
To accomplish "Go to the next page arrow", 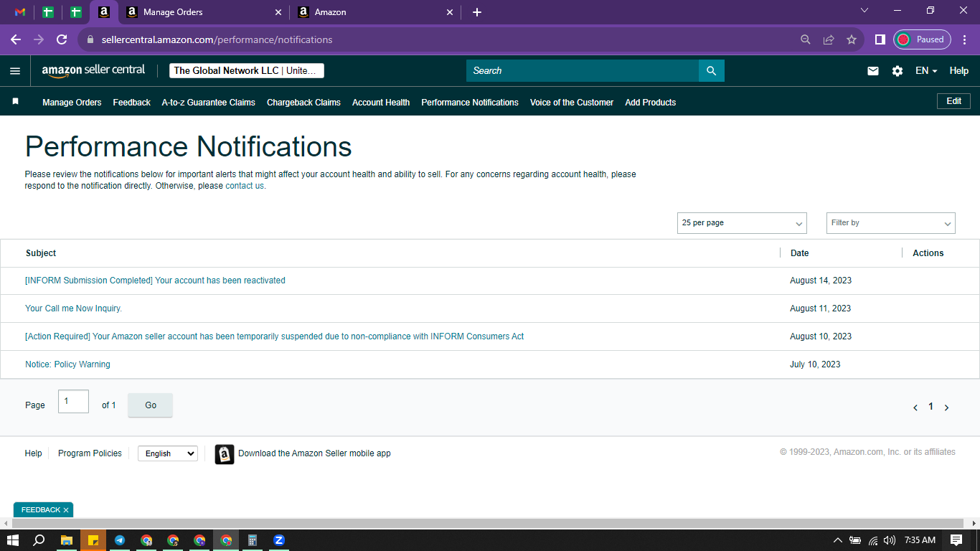I will 946,408.
